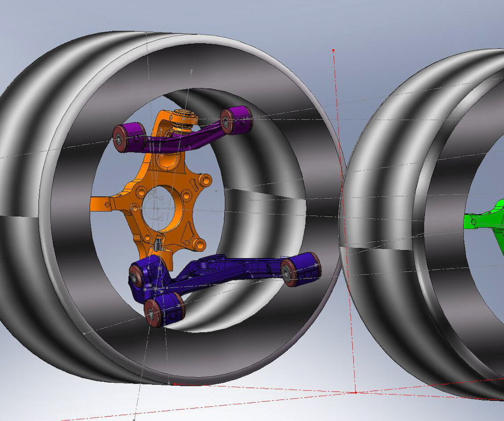
Task: Select the upper ball joint atop knuckle
Action: click(x=184, y=119)
